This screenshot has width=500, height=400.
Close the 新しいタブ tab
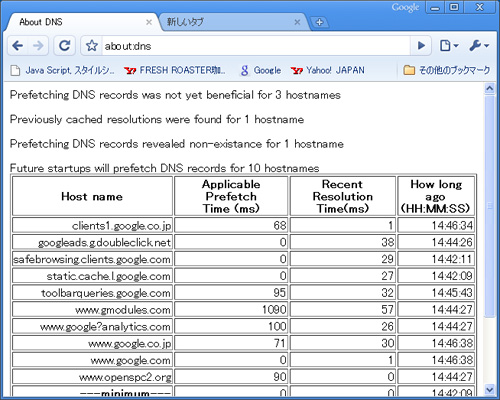click(x=297, y=22)
